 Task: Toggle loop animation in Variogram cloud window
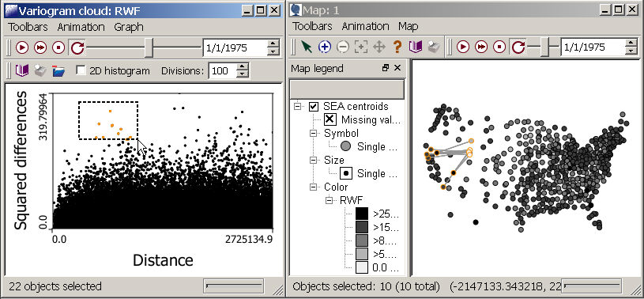click(x=77, y=48)
